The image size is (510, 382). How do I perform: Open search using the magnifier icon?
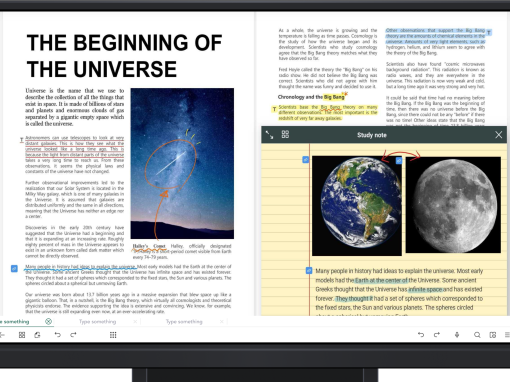click(477, 335)
